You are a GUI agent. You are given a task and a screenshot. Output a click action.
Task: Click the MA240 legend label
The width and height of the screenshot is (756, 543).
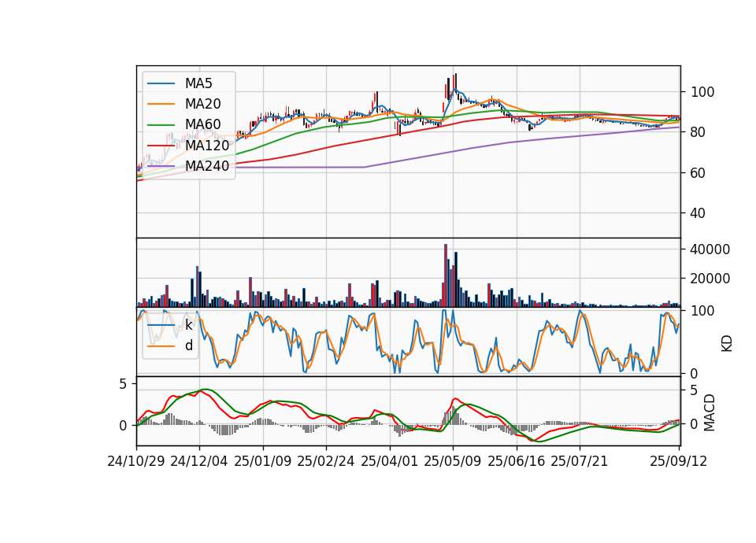click(207, 166)
